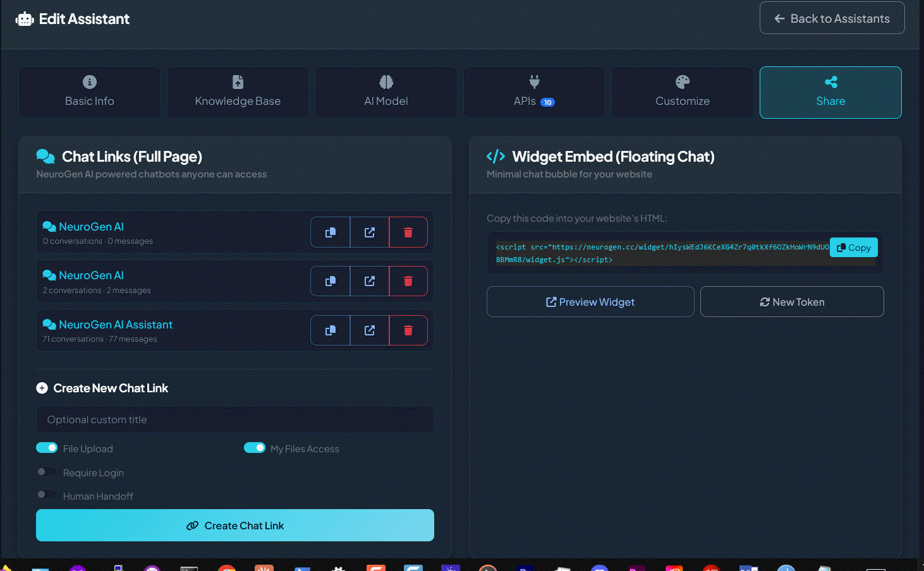Image resolution: width=924 pixels, height=571 pixels.
Task: Open the first NeuroGen AI chat in new tab
Action: coord(369,232)
